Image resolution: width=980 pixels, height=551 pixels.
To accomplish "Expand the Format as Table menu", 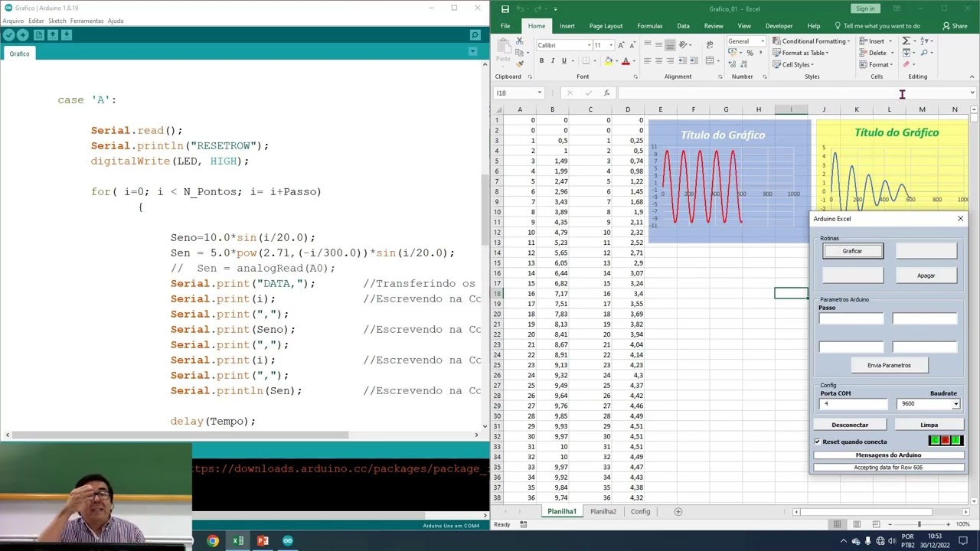I will [x=800, y=53].
